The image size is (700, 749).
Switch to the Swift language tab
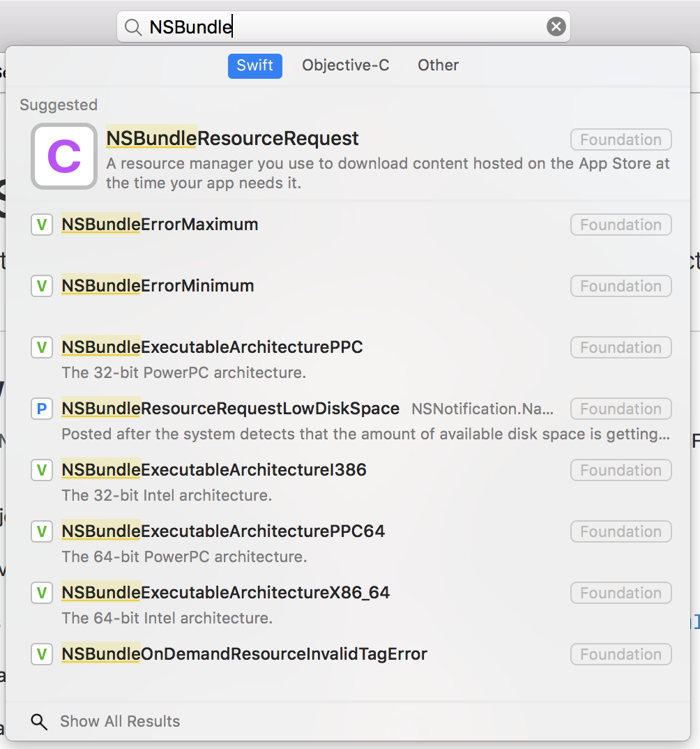click(255, 66)
